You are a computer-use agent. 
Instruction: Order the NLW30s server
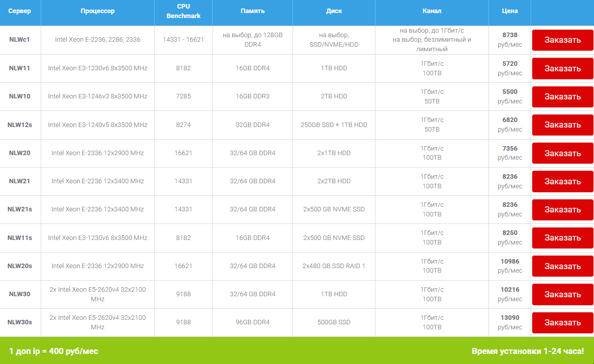562,323
